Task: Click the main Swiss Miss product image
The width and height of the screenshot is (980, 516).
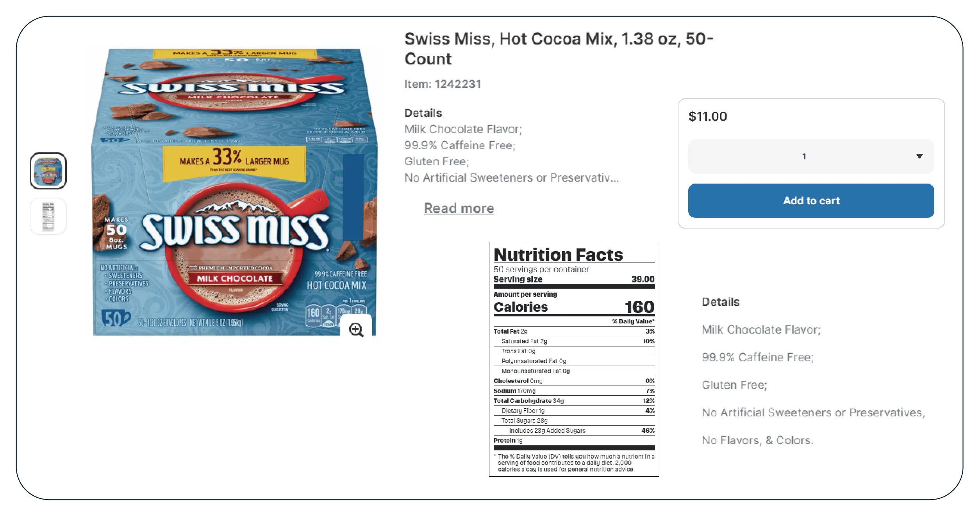Action: (x=234, y=191)
